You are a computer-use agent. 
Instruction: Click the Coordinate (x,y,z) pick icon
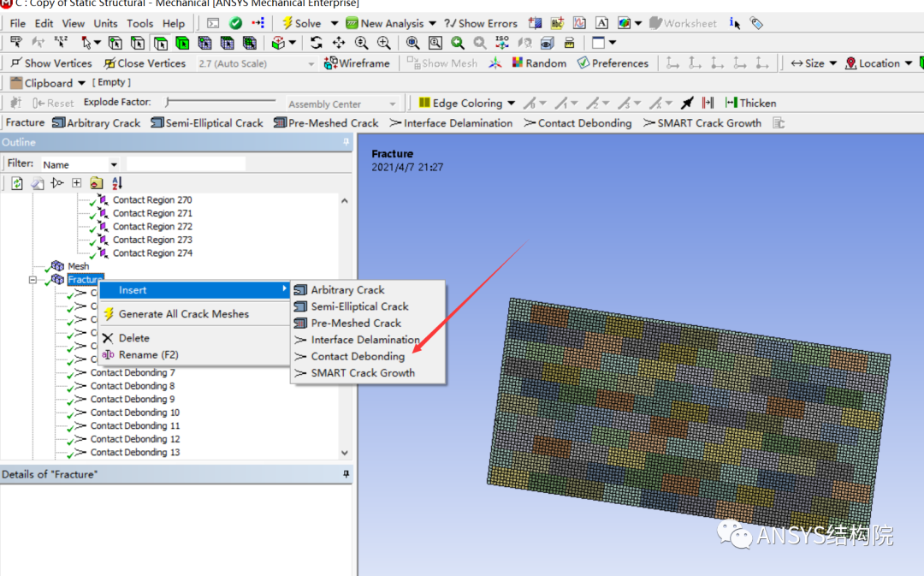[x=61, y=43]
